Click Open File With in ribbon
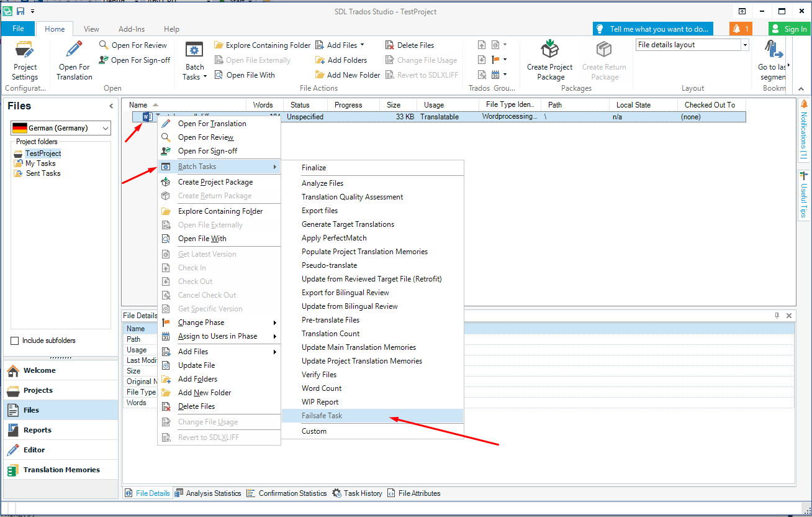 pyautogui.click(x=244, y=75)
